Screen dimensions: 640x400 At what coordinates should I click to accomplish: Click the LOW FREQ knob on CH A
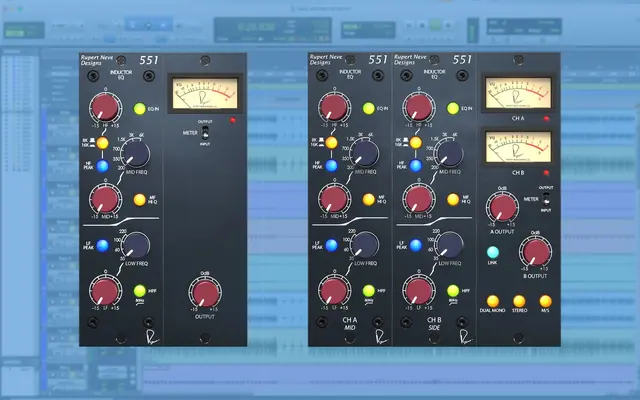point(364,245)
